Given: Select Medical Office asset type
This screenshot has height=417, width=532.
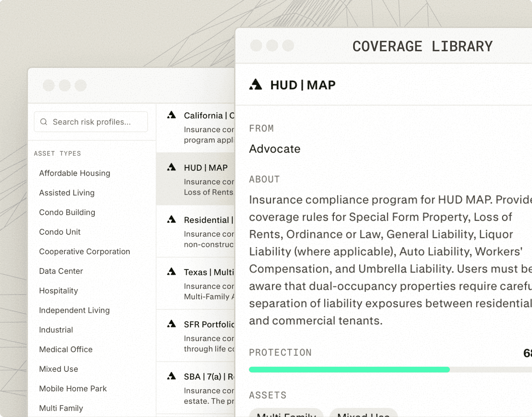Looking at the screenshot, I should [66, 349].
